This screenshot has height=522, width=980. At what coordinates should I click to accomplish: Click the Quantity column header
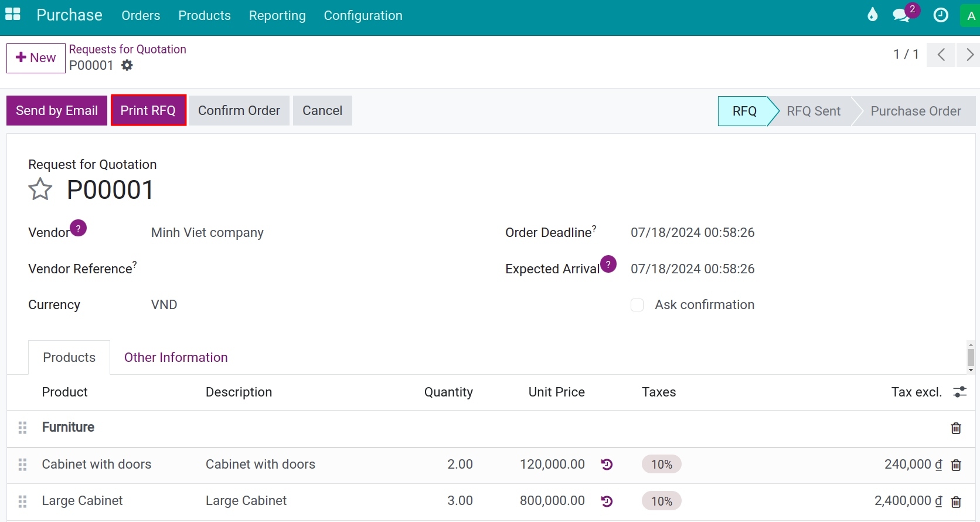[448, 392]
